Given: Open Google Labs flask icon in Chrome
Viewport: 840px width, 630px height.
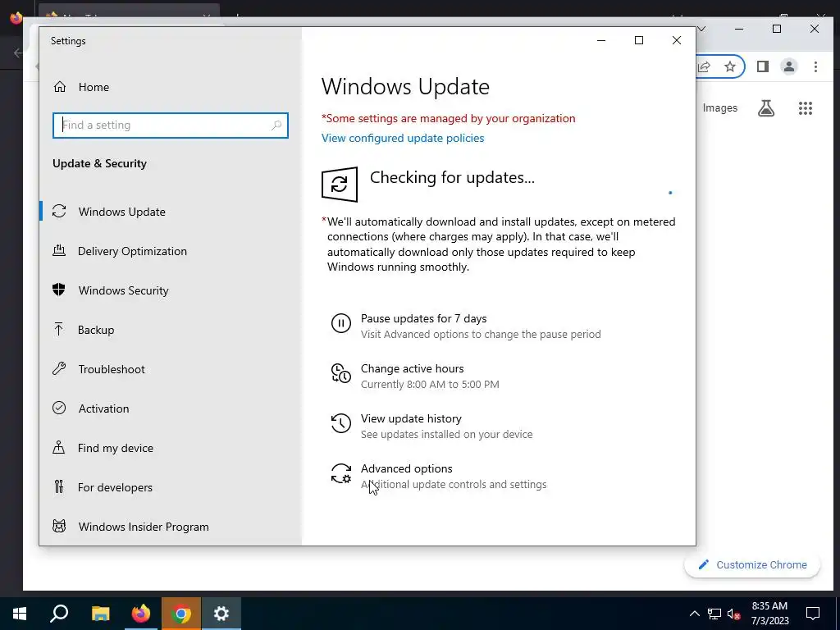Looking at the screenshot, I should [x=766, y=108].
